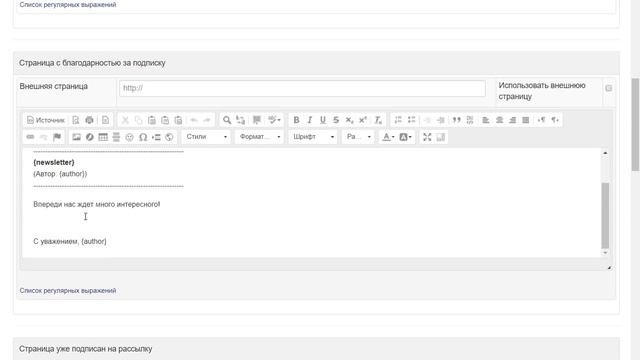Align text right
The width and height of the screenshot is (640, 360).
point(512,120)
